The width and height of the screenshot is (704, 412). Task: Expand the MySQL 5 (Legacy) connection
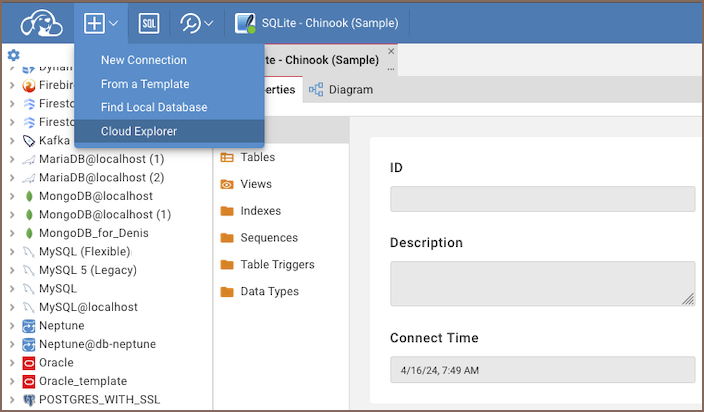click(11, 270)
